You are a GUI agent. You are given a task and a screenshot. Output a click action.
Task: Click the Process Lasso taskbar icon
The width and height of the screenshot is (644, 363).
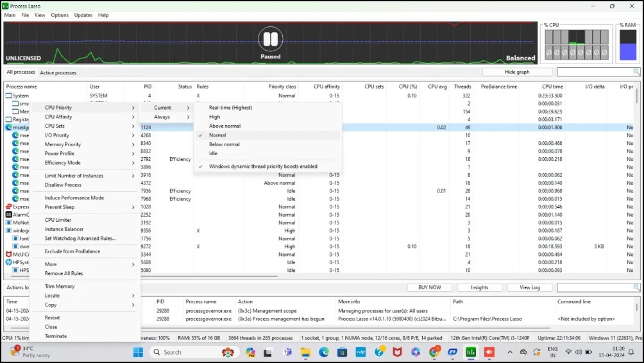pos(471,352)
